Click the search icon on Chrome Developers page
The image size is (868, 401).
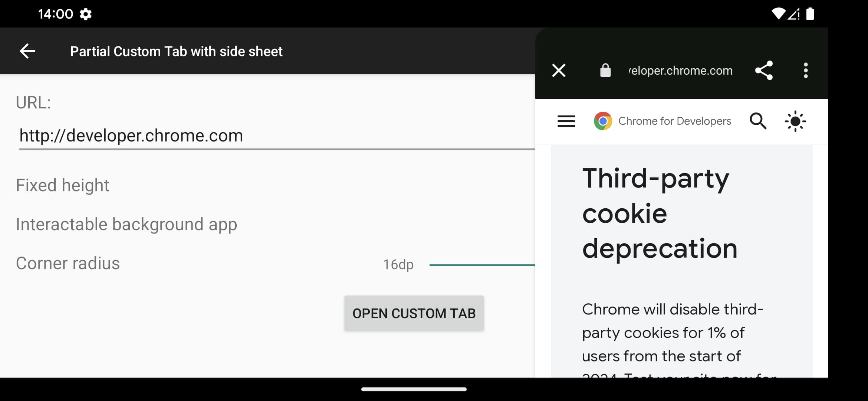tap(758, 121)
